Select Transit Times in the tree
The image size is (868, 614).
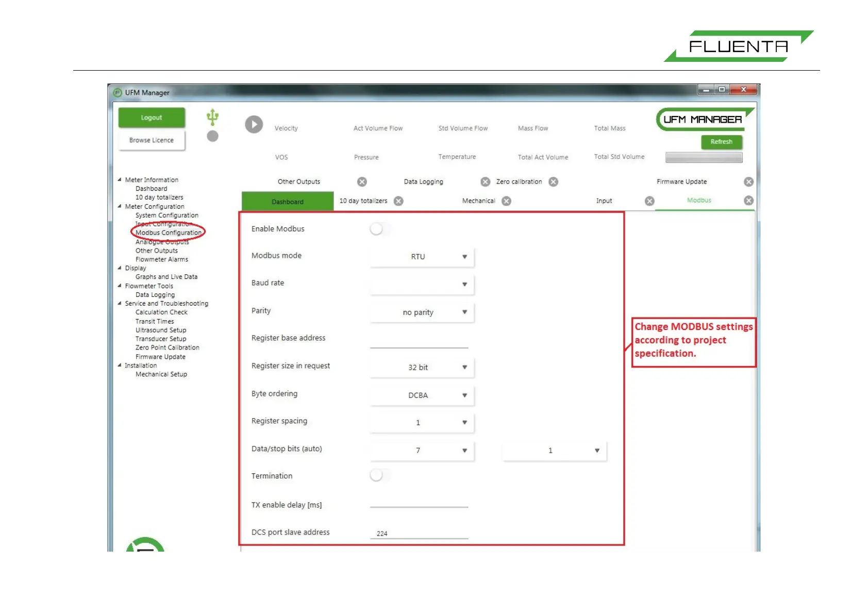tap(155, 321)
